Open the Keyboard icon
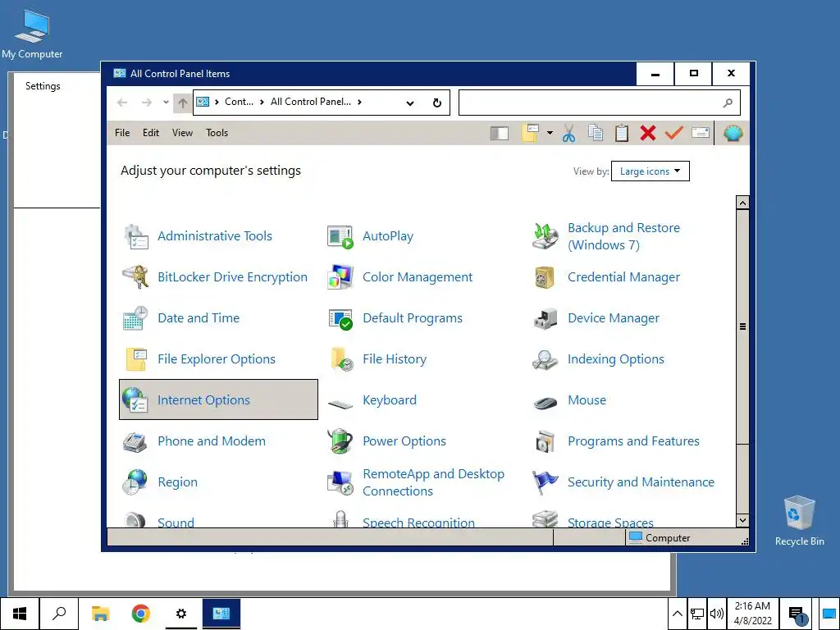This screenshot has width=840, height=630. pos(340,403)
